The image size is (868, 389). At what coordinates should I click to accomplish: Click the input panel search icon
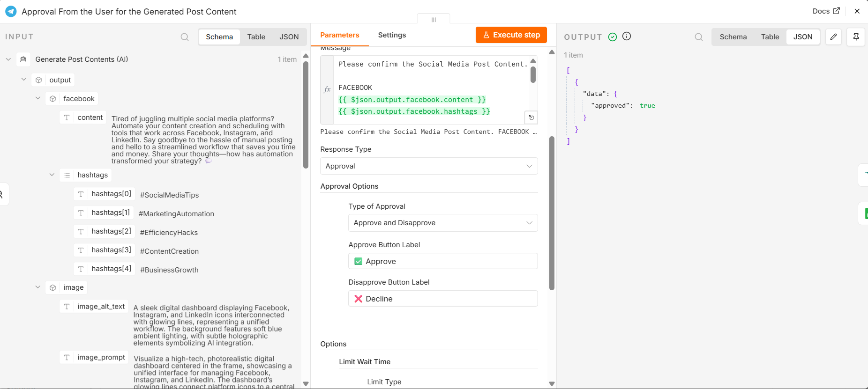pyautogui.click(x=185, y=37)
